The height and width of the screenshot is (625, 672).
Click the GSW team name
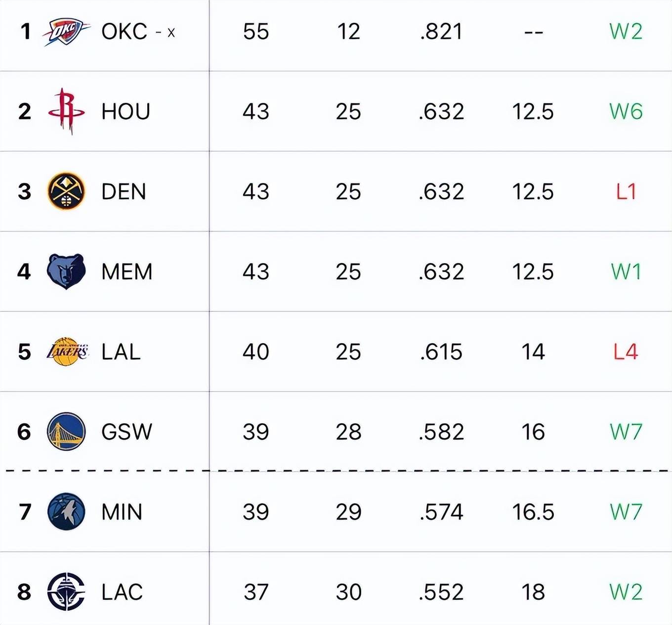point(126,432)
